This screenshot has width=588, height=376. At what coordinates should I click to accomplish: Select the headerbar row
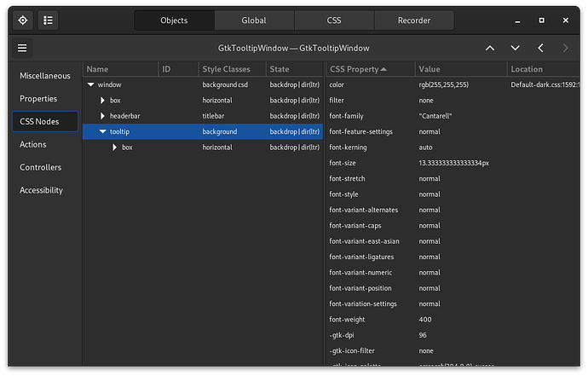coord(203,116)
